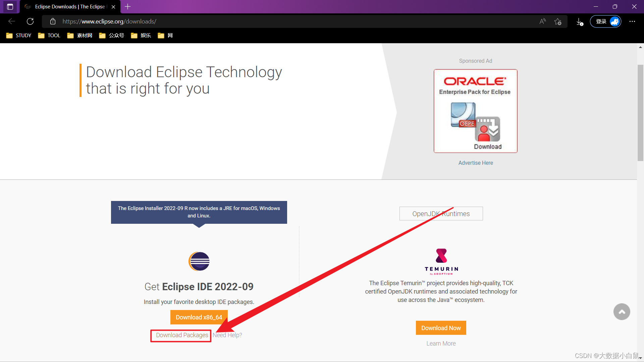Screen dimensions: 644x362
Task: Open tab actions menu icon
Action: 10,7
